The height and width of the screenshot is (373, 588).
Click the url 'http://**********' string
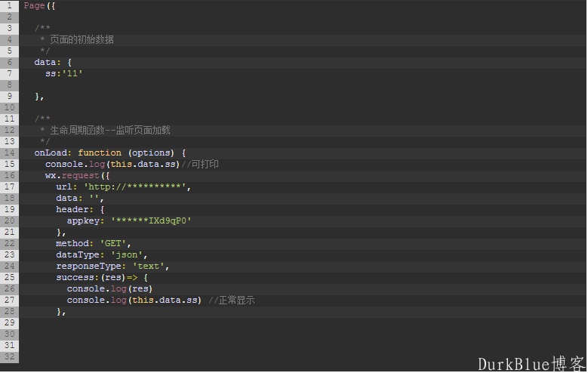135,186
